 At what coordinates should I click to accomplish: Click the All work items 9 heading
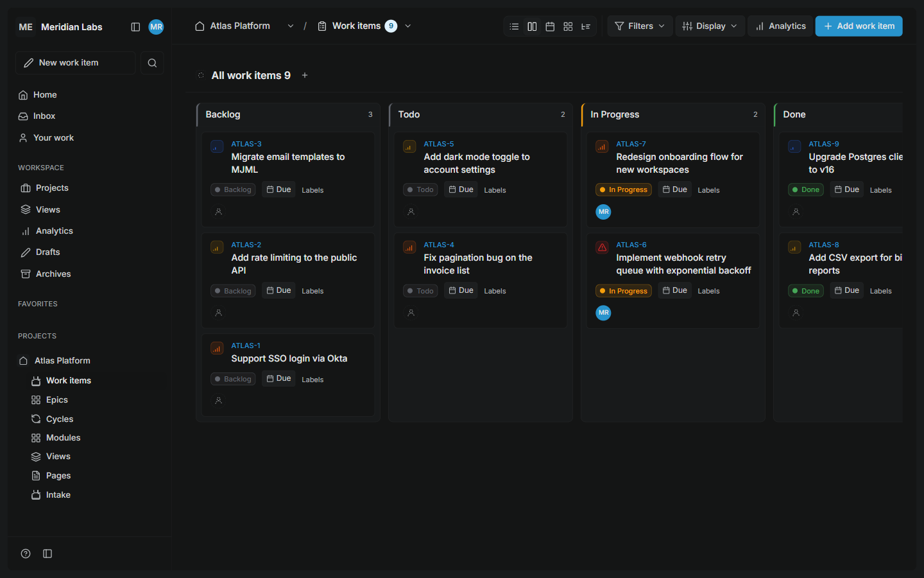251,76
